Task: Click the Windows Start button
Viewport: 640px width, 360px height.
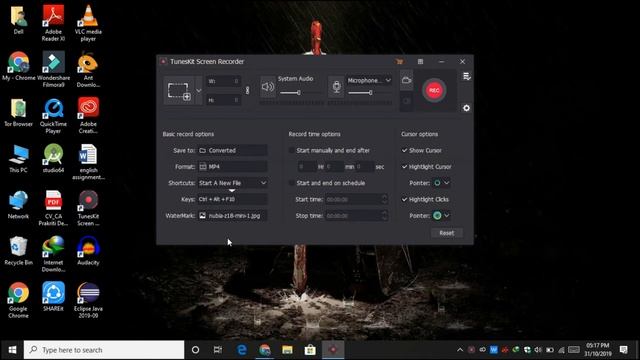Action: 12,350
